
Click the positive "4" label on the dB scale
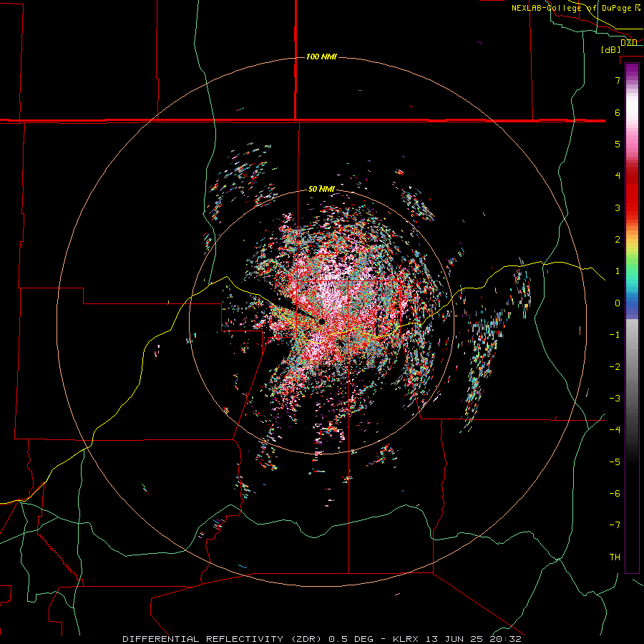(618, 176)
